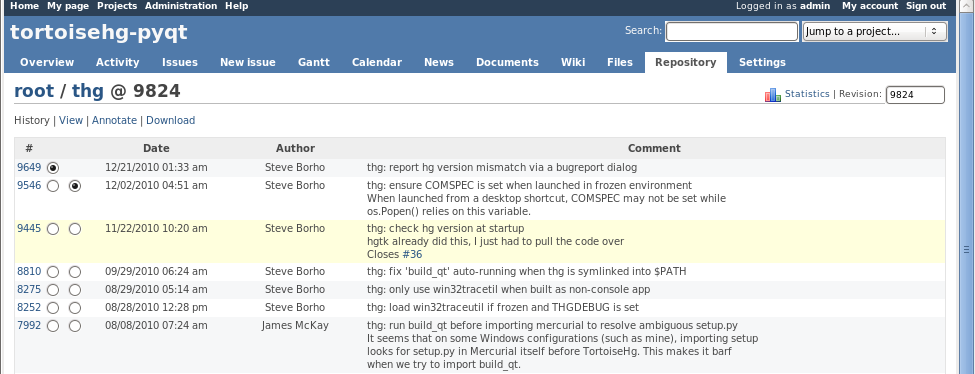Open the Jump to a project dropdown

tap(875, 31)
